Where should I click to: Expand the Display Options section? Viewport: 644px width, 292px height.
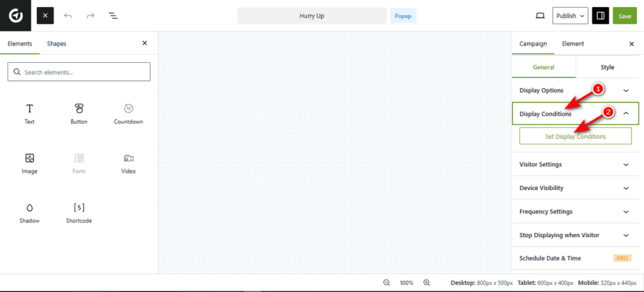tap(575, 90)
